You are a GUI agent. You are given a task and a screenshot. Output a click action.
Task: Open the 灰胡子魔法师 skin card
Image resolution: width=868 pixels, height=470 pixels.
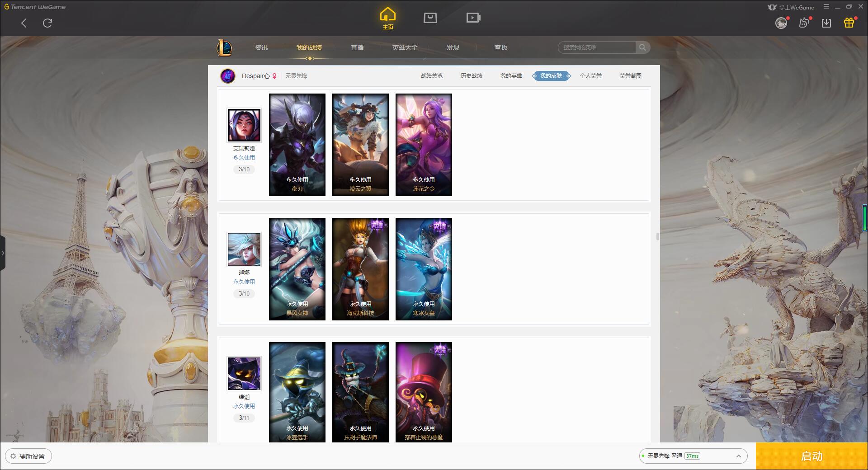pos(360,392)
